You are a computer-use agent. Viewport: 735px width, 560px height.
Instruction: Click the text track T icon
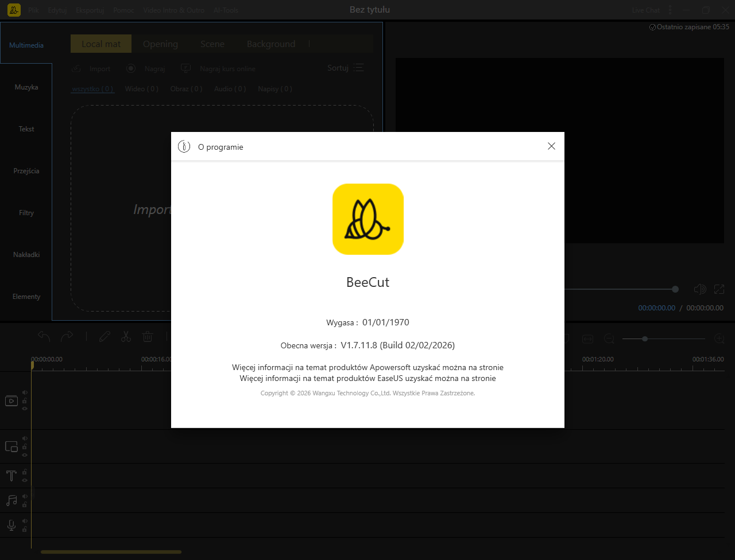11,476
